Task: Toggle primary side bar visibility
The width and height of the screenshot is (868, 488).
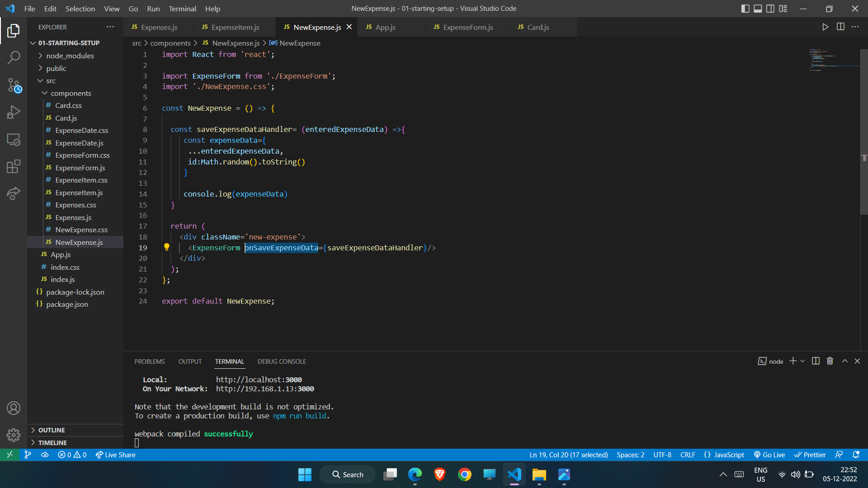Action: coord(745,9)
